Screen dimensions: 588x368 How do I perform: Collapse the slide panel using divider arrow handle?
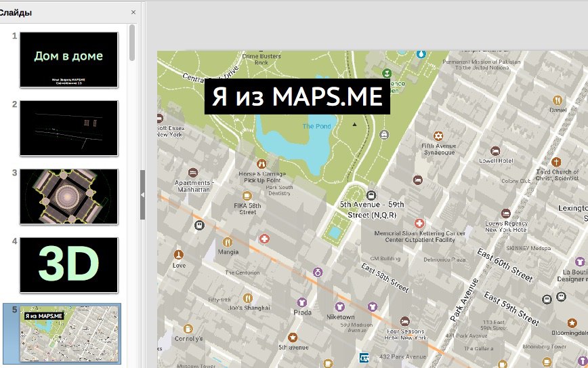[x=142, y=195]
